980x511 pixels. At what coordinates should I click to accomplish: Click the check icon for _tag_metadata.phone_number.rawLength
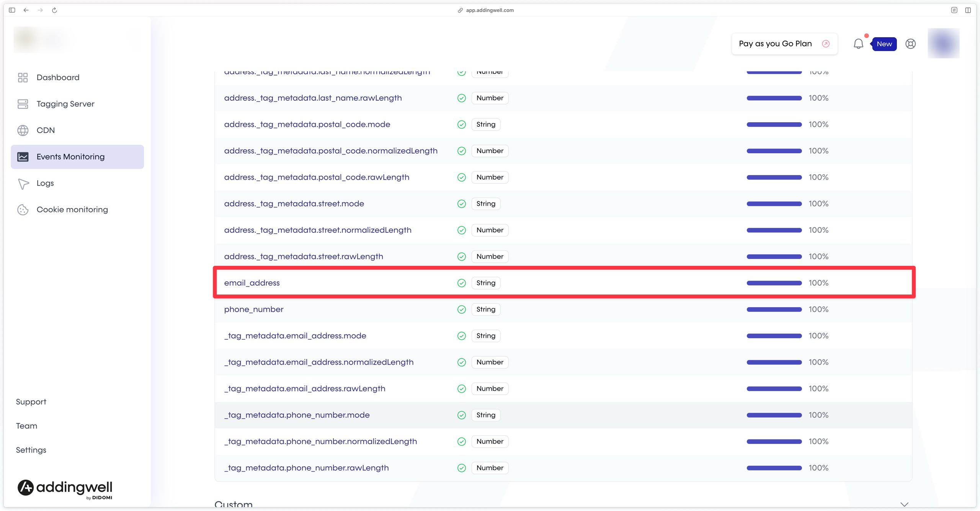click(x=462, y=468)
